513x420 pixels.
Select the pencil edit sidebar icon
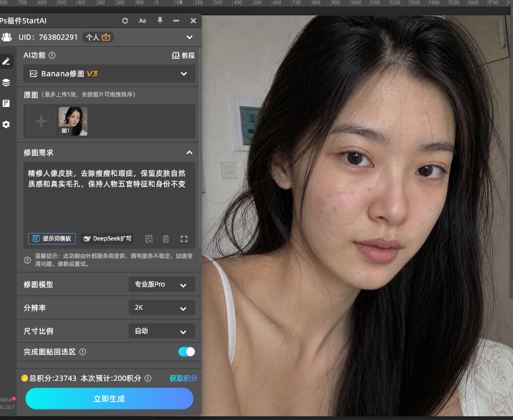(6, 61)
